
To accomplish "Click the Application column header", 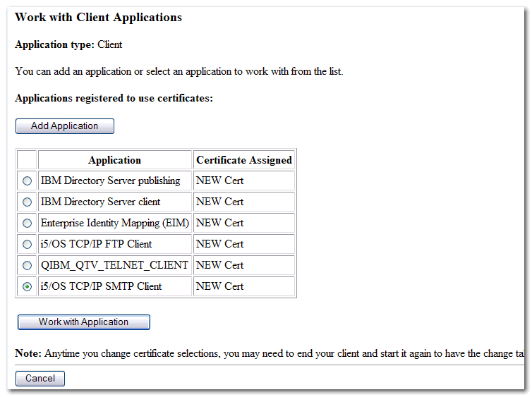I will (x=115, y=160).
